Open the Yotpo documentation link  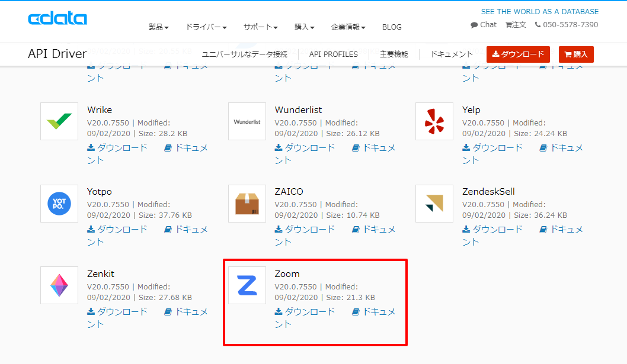tap(186, 229)
